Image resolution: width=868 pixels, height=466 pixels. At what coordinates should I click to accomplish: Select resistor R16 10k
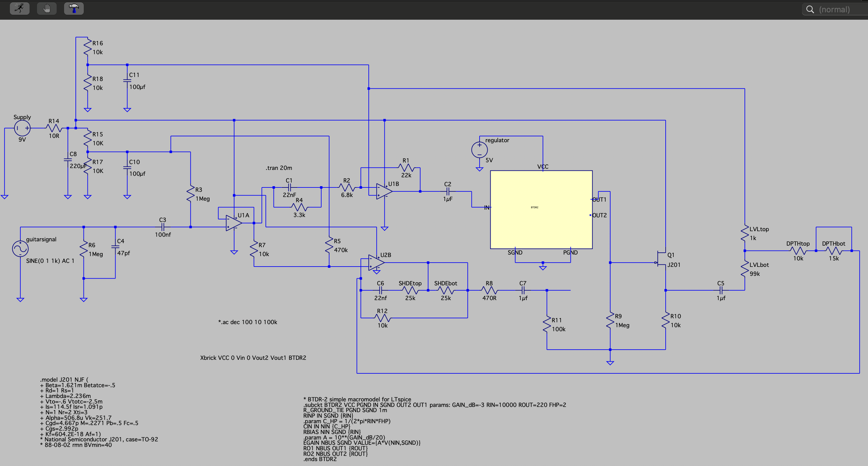point(87,47)
